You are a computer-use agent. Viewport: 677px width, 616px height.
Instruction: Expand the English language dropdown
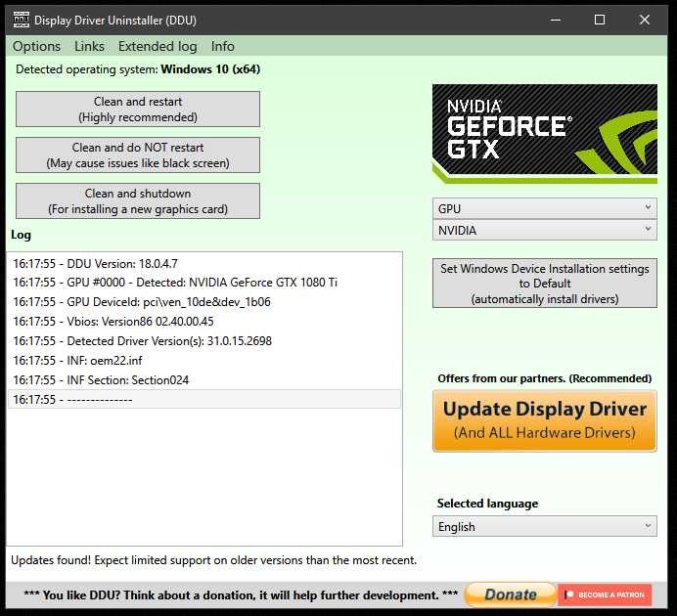545,526
